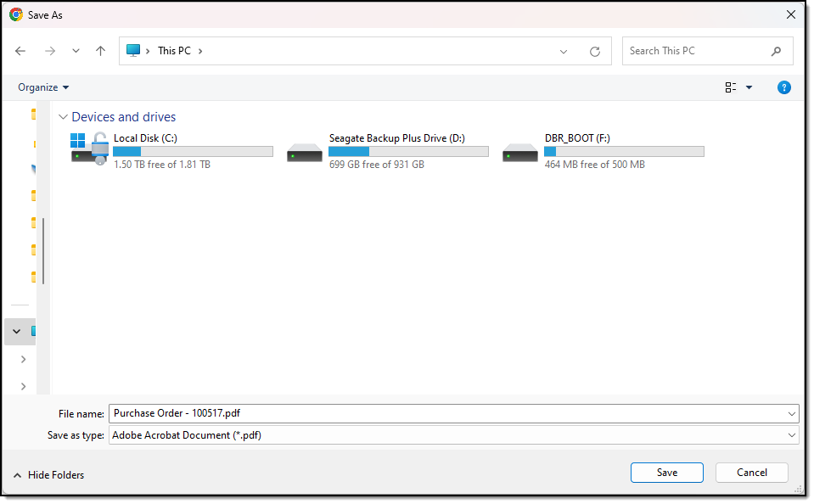The width and height of the screenshot is (814, 504).
Task: Select Seagate Backup Plus Drive icon
Action: tap(305, 153)
